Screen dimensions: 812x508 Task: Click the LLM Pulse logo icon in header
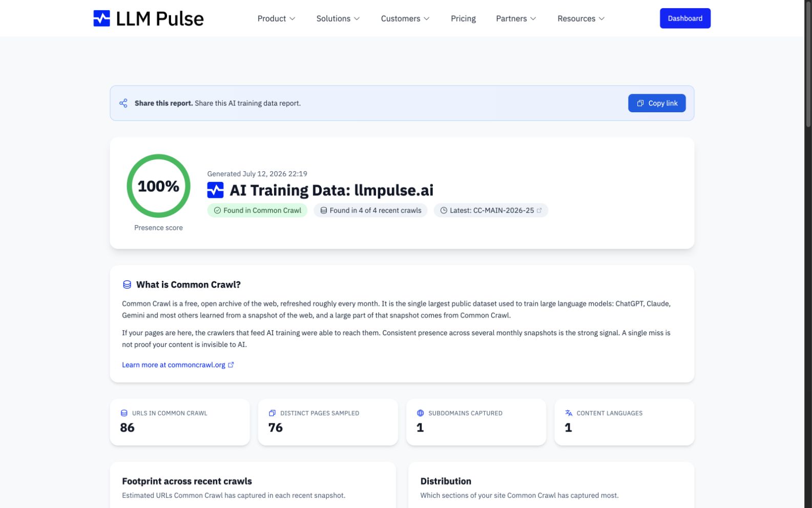tap(101, 18)
